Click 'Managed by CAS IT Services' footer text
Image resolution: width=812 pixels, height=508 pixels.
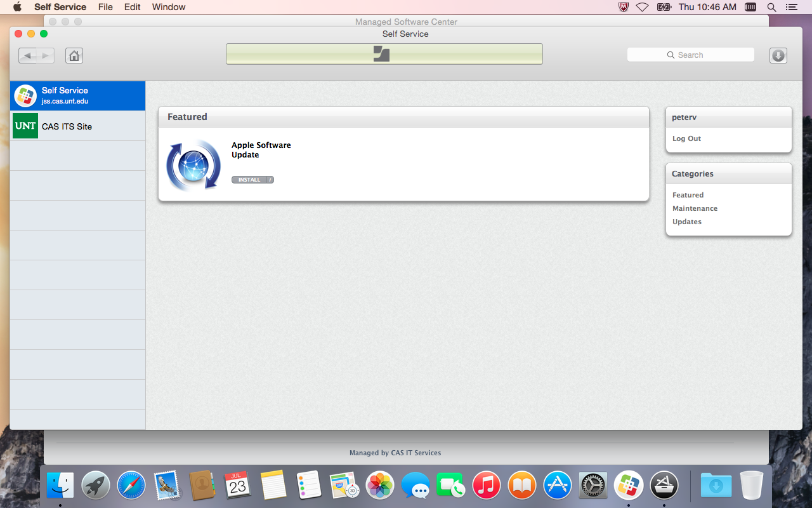coord(395,453)
